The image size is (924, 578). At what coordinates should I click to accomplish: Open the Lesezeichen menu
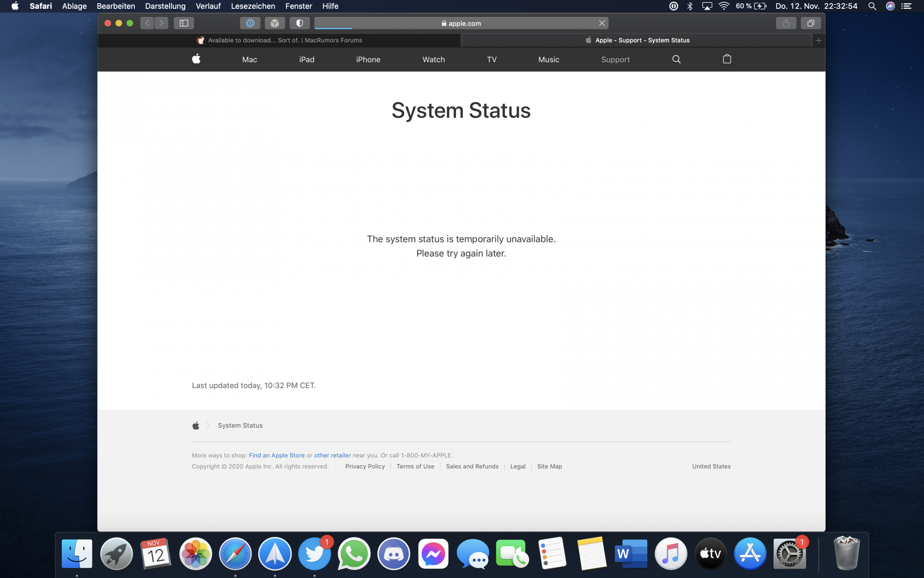[x=253, y=6]
